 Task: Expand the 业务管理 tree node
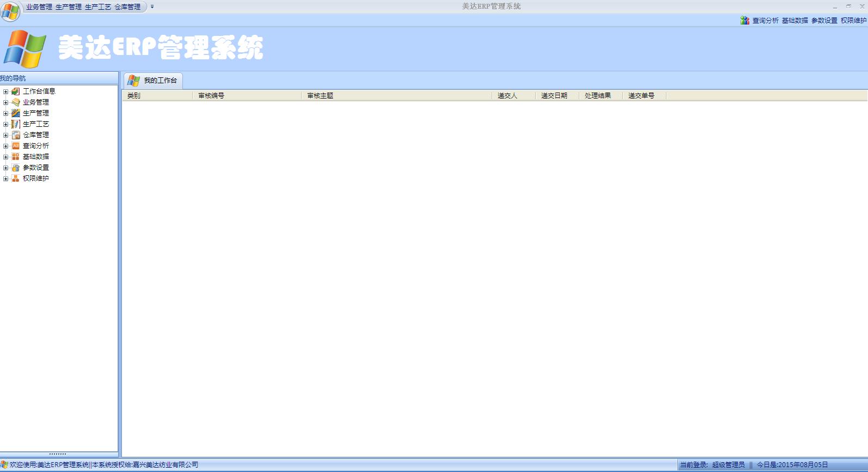tap(5, 102)
